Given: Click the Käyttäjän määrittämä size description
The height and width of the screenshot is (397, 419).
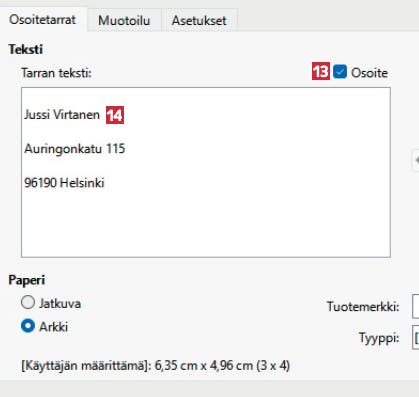Looking at the screenshot, I should coord(155,365).
